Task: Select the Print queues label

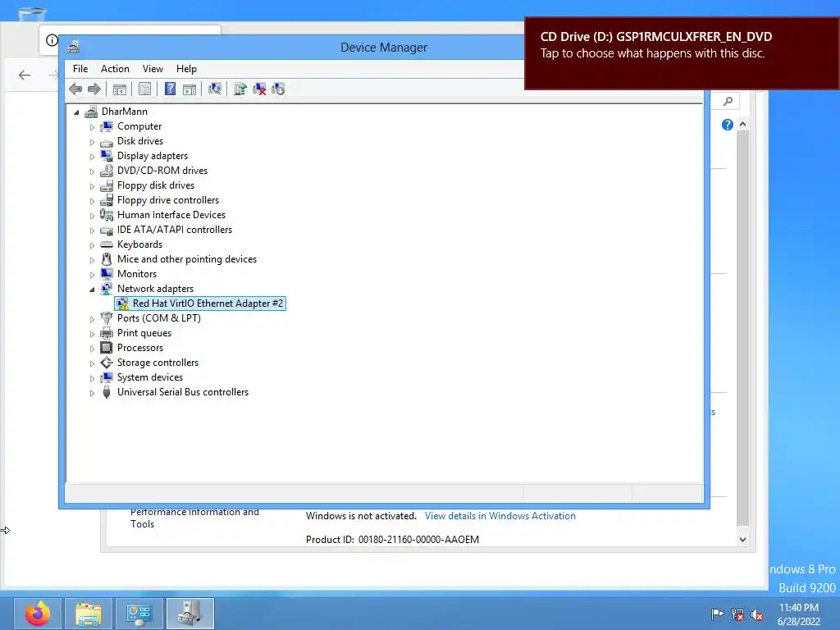Action: pos(144,333)
